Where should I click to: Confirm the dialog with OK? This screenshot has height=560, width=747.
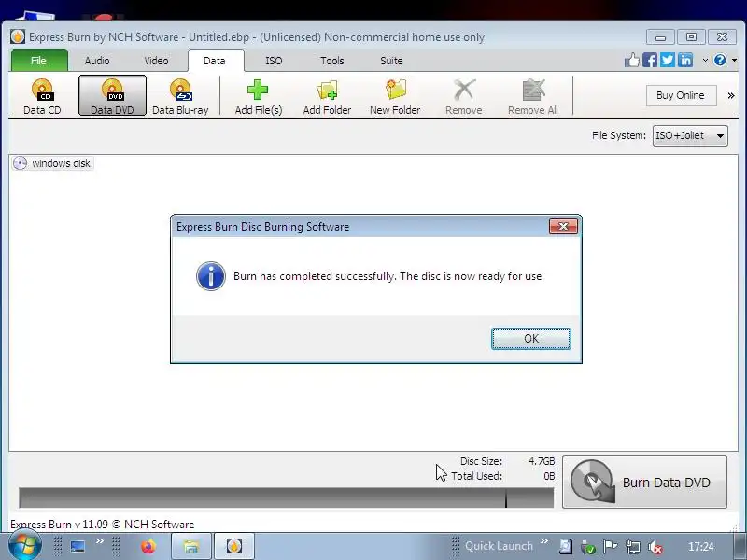(x=531, y=339)
